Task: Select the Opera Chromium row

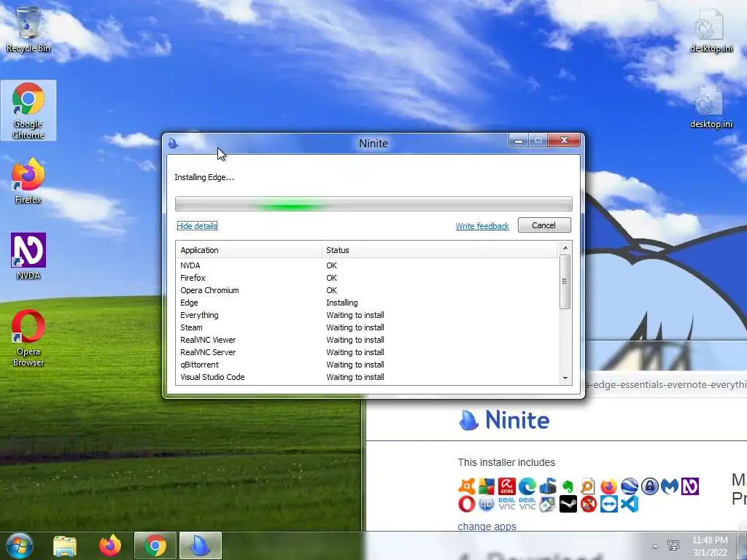Action: [x=367, y=290]
